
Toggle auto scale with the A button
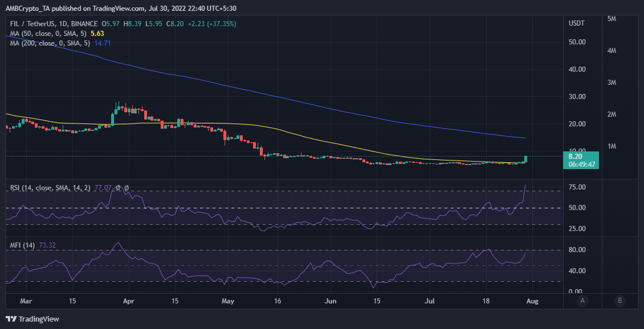[581, 301]
